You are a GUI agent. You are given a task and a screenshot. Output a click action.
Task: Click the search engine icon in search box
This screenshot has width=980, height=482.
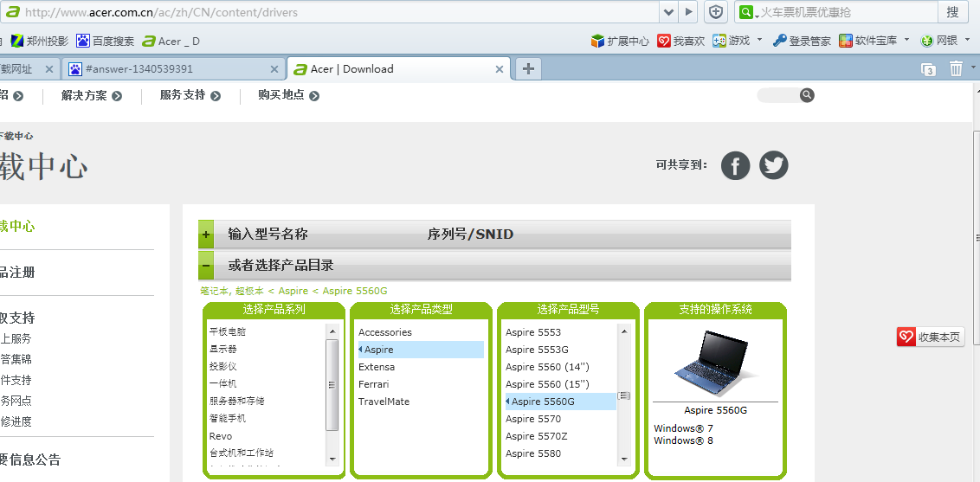click(x=745, y=12)
